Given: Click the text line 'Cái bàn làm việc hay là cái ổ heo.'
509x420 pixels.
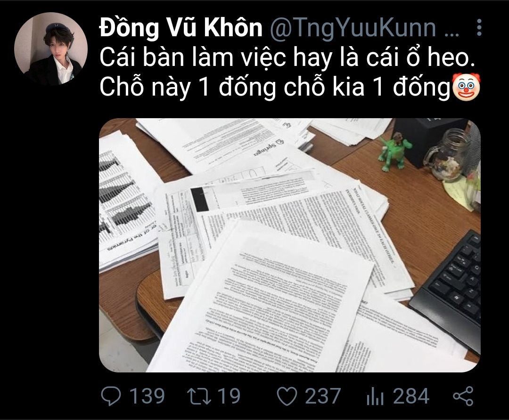Looking at the screenshot, I should tap(287, 57).
